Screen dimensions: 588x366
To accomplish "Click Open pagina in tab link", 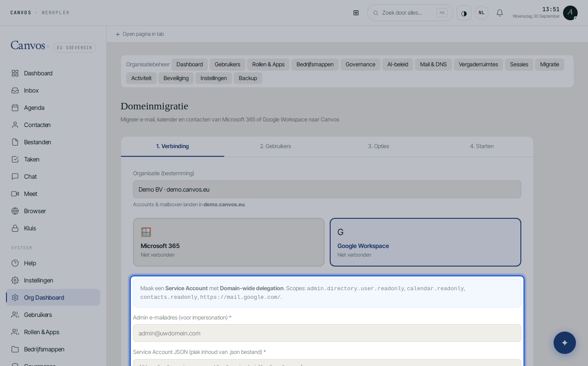I will [x=140, y=34].
